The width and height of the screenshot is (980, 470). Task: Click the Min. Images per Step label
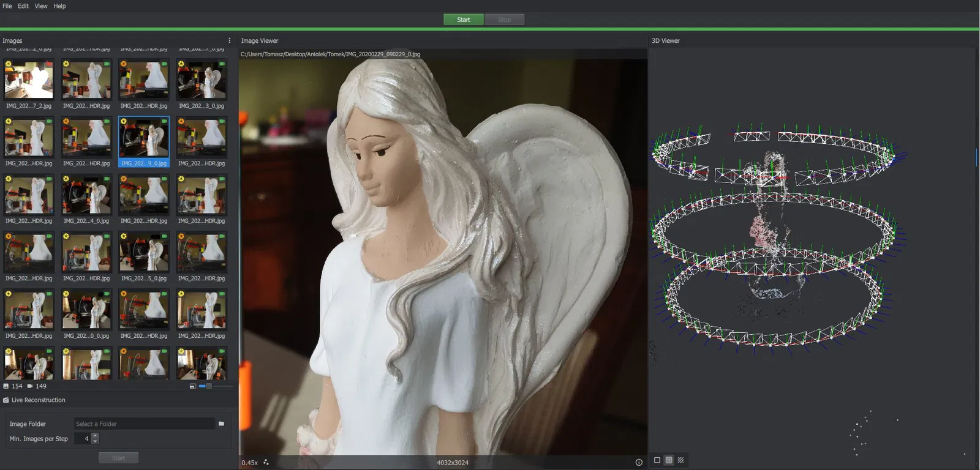pyautogui.click(x=39, y=439)
